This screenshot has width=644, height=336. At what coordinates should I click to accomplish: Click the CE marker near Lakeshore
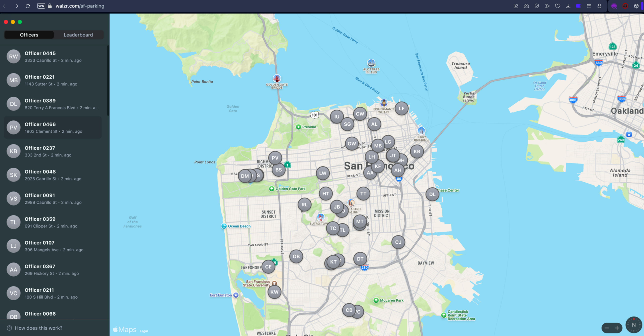tap(268, 267)
